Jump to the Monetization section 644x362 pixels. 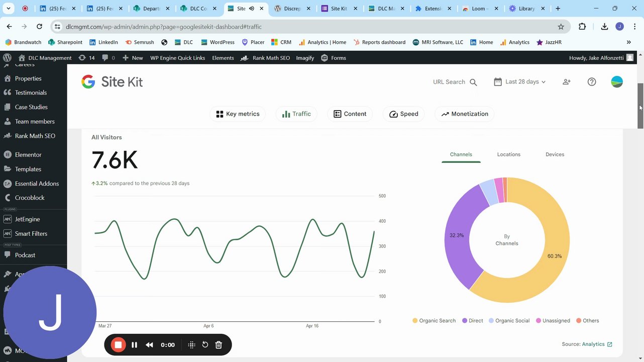[465, 114]
